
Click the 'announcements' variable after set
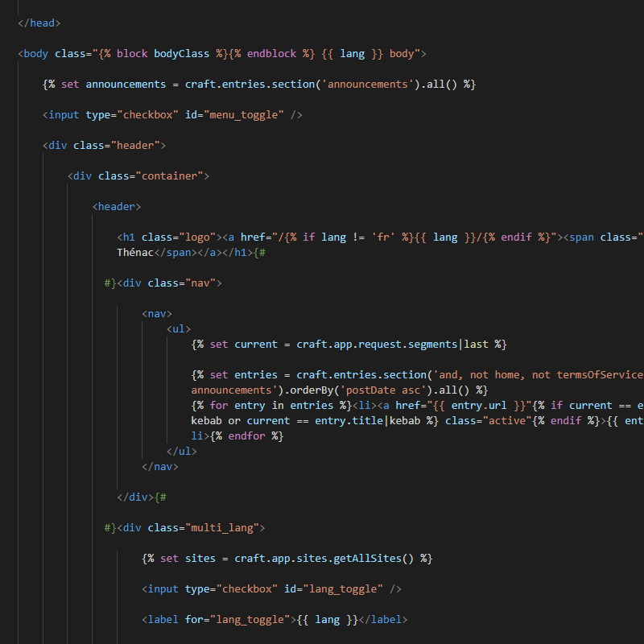(x=126, y=85)
